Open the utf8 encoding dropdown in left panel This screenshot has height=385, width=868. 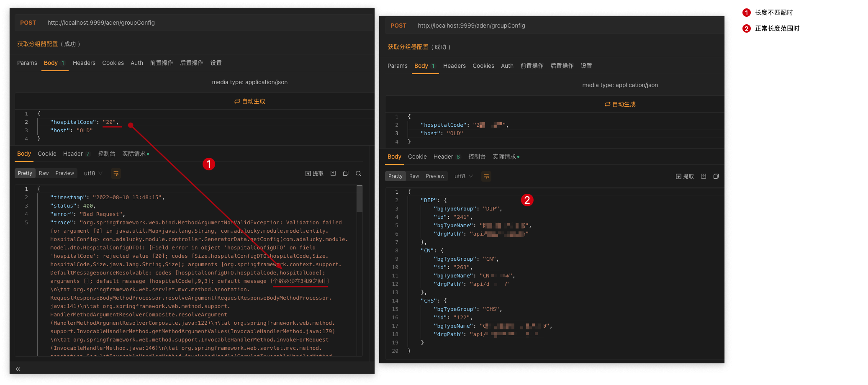pyautogui.click(x=93, y=173)
